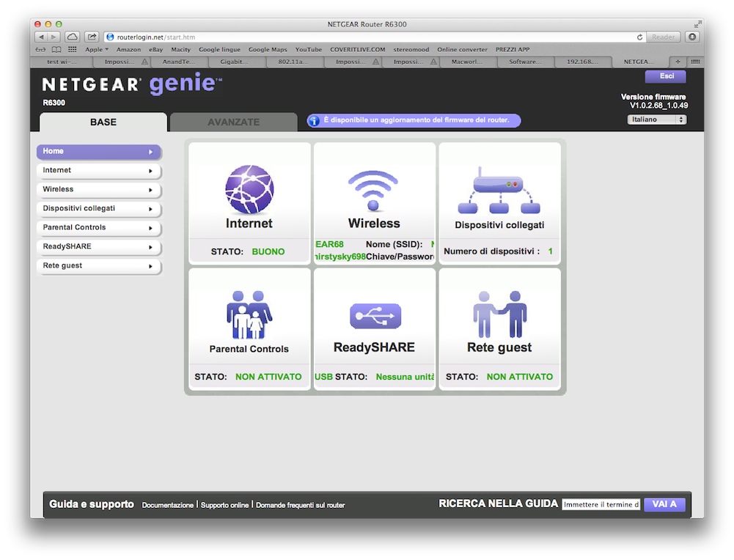Open the Google Maps bookmark

click(268, 50)
